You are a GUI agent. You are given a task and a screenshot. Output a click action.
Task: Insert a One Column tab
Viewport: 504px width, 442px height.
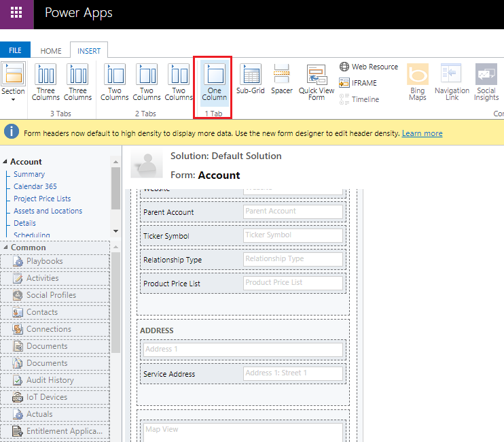coord(215,83)
